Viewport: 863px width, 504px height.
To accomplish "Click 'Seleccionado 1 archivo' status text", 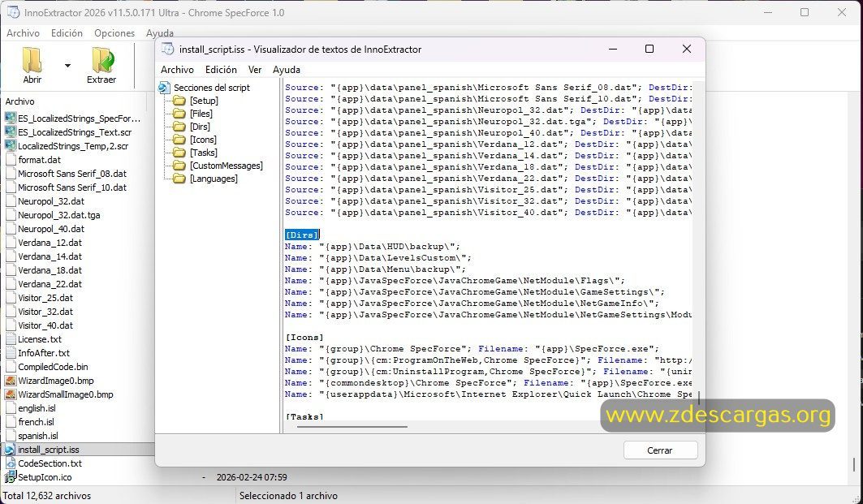I will click(x=288, y=496).
